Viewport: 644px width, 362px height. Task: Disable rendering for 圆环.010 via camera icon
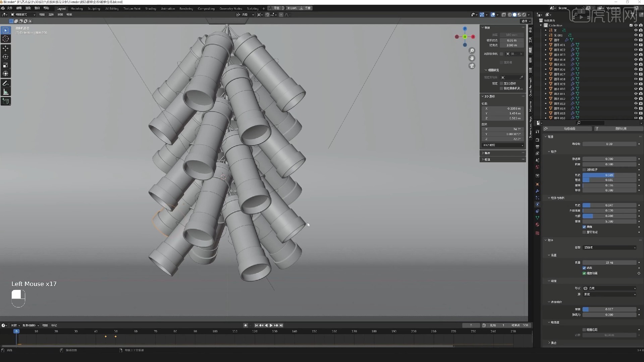(x=641, y=89)
